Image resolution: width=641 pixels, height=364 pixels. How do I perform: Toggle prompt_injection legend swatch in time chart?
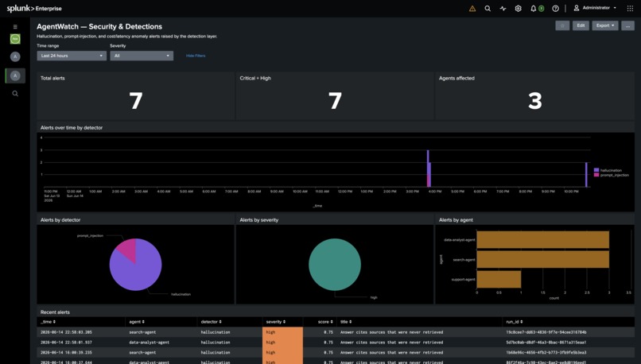[596, 175]
